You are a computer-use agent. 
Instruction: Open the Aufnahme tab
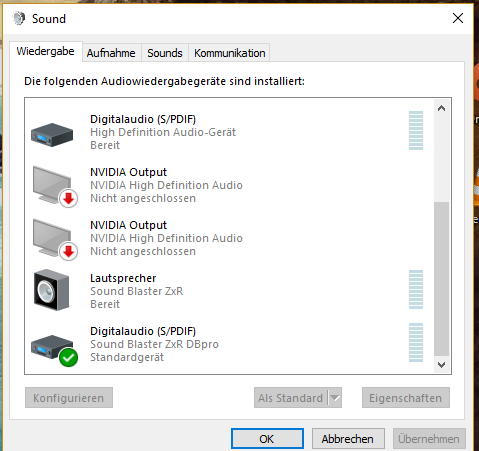pos(111,53)
